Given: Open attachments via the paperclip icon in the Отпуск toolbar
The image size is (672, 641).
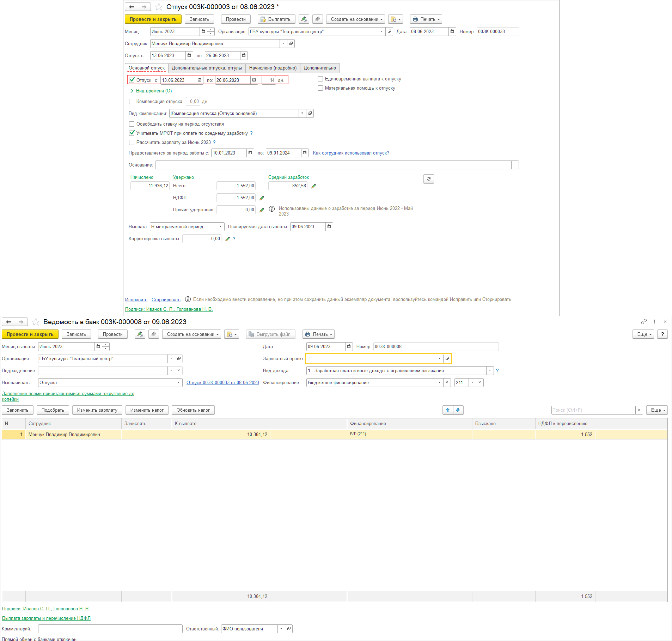Looking at the screenshot, I should coord(318,19).
